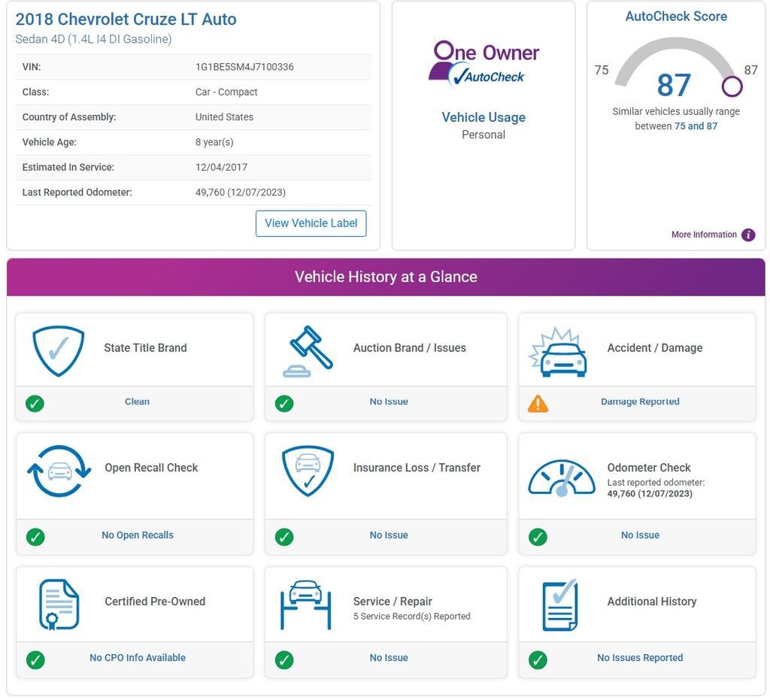Click the Auction Brand gavel icon
This screenshot has width=770, height=700.
pyautogui.click(x=308, y=351)
